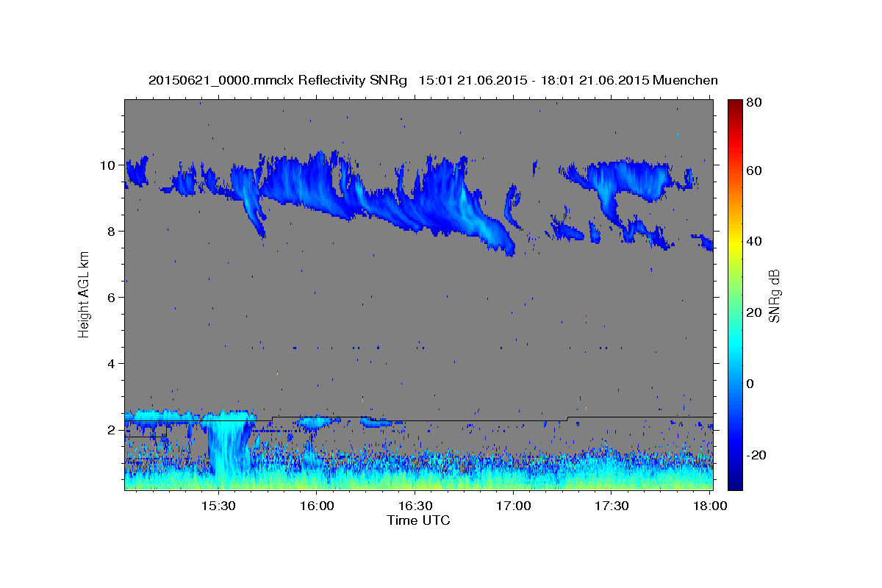882x588 pixels.
Task: Click the 18:00 time tick label
Action: (709, 506)
